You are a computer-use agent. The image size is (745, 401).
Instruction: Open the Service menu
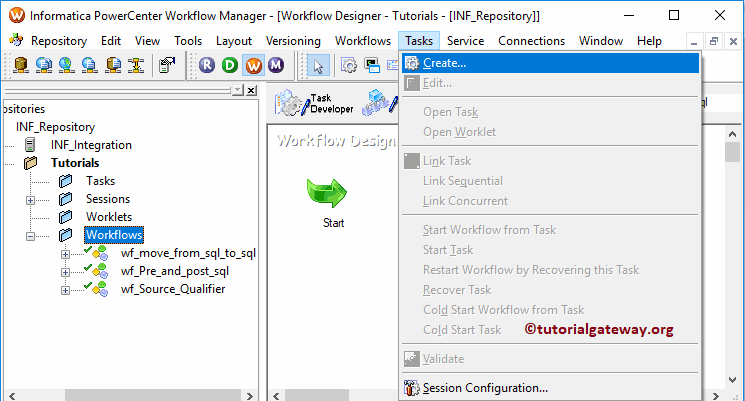pyautogui.click(x=465, y=41)
